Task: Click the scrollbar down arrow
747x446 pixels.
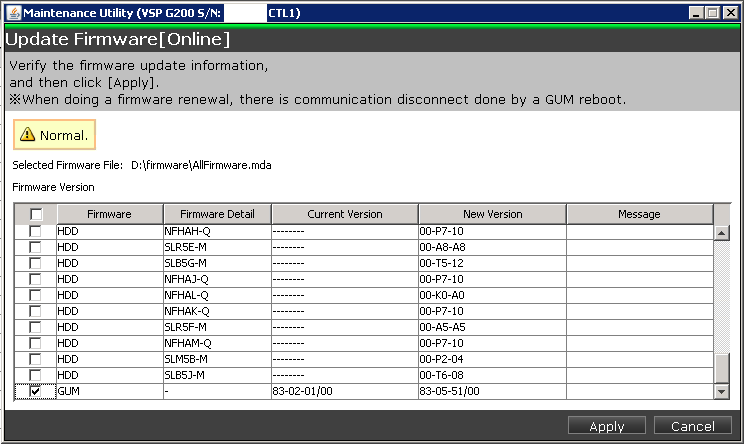Action: (x=721, y=392)
